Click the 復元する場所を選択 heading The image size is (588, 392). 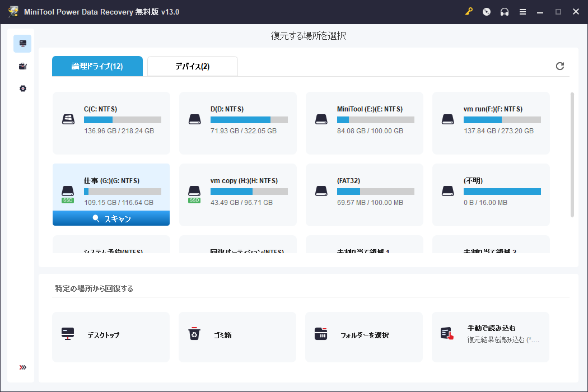(308, 36)
